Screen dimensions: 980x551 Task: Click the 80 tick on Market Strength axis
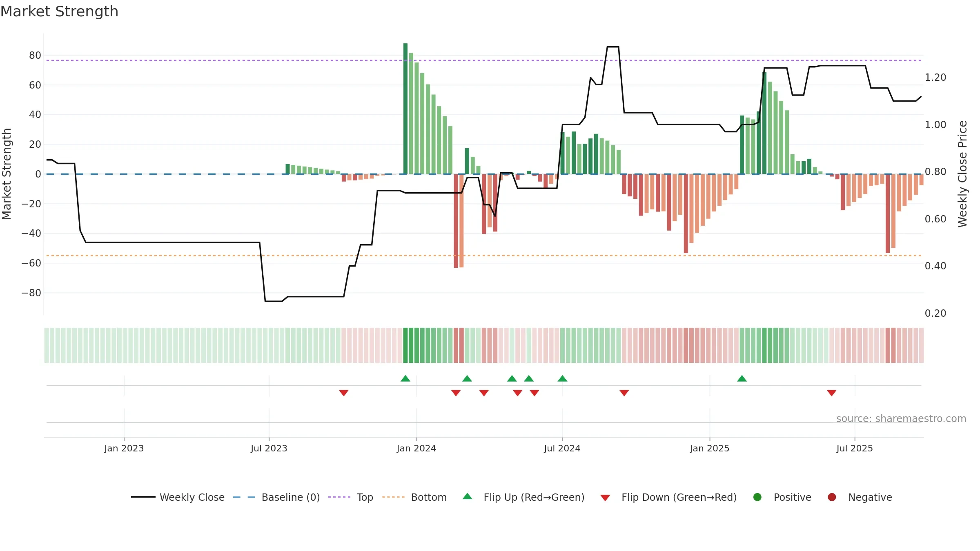[x=35, y=56]
